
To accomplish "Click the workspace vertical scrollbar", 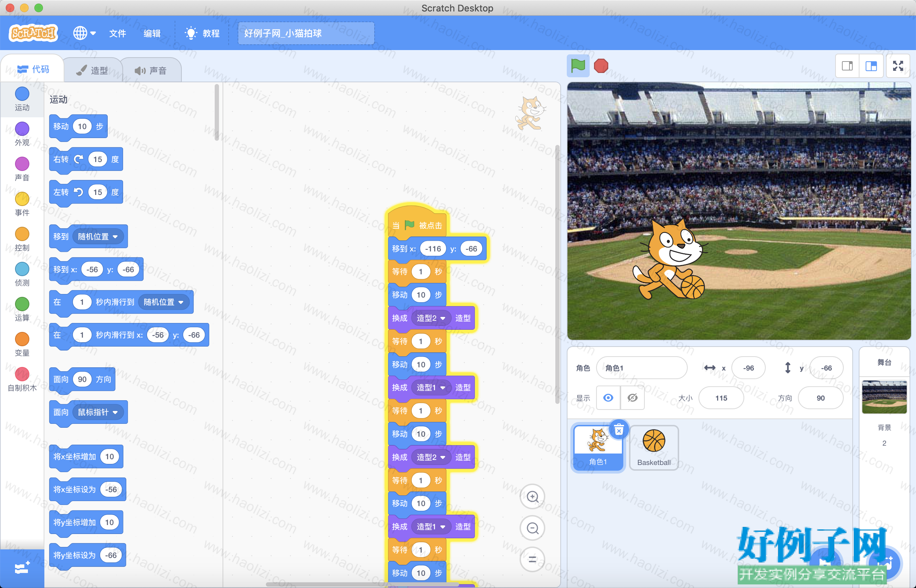I will (x=557, y=274).
